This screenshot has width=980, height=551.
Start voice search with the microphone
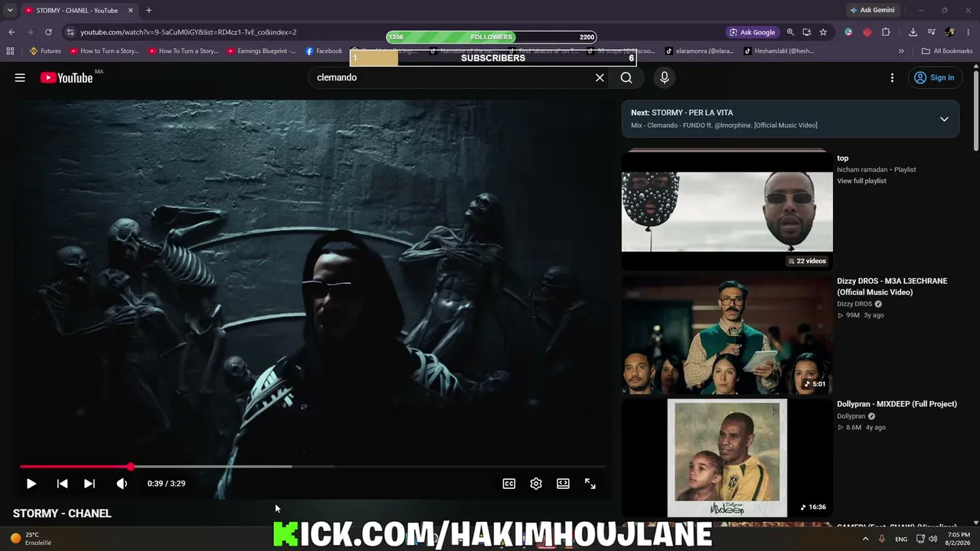(665, 77)
